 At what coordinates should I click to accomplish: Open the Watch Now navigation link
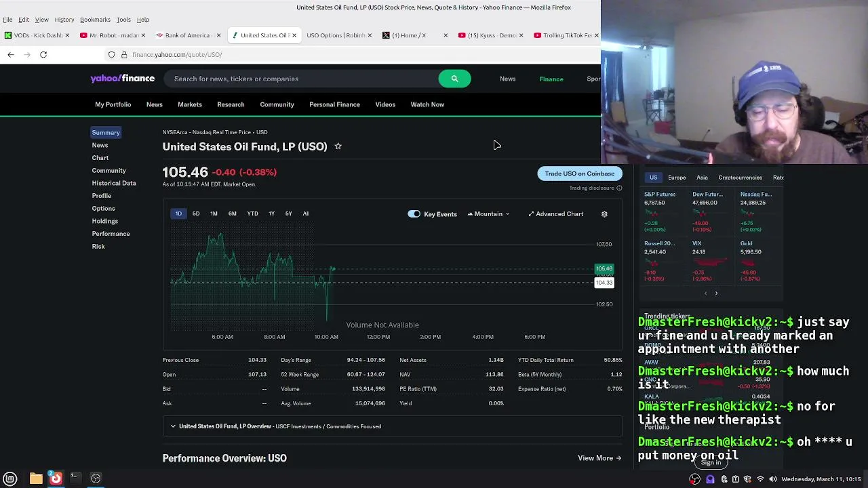(427, 104)
